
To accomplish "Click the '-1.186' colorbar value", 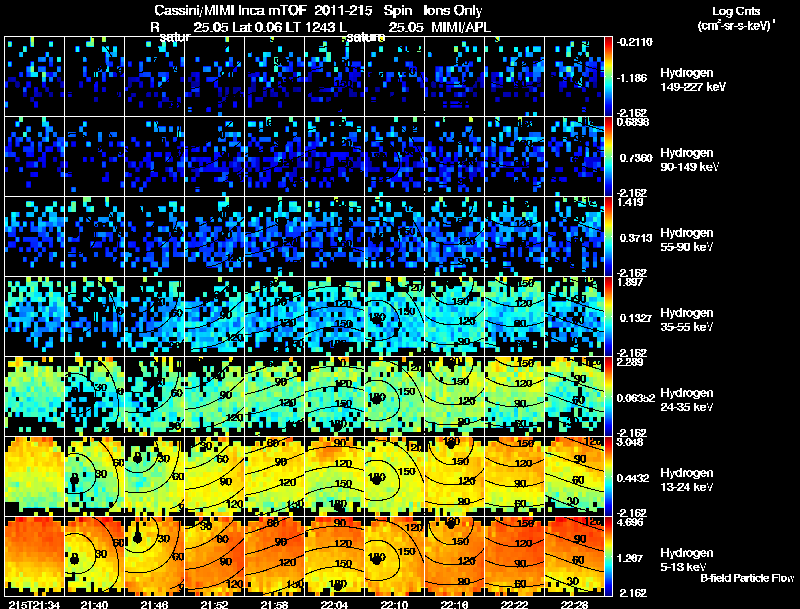I will coord(631,78).
